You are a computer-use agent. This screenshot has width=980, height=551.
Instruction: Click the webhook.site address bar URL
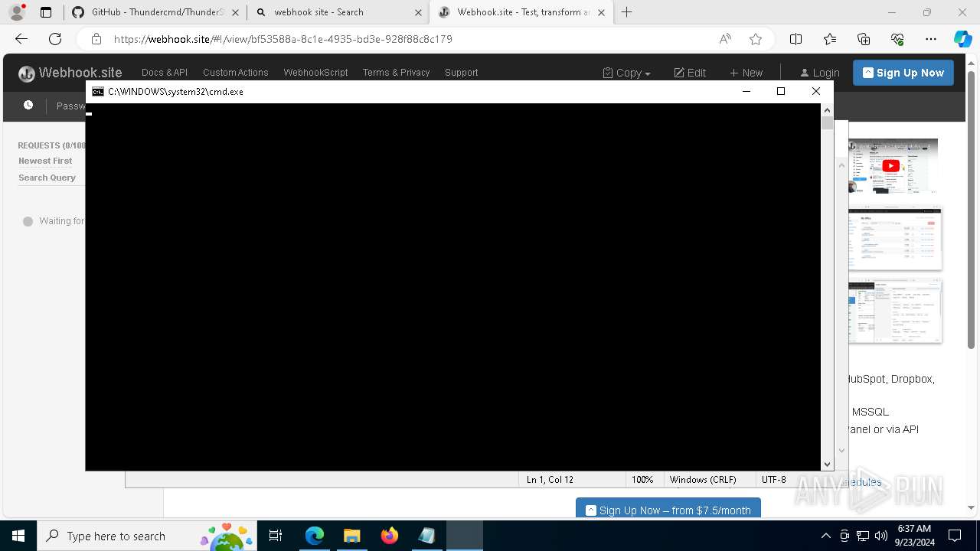click(x=283, y=39)
